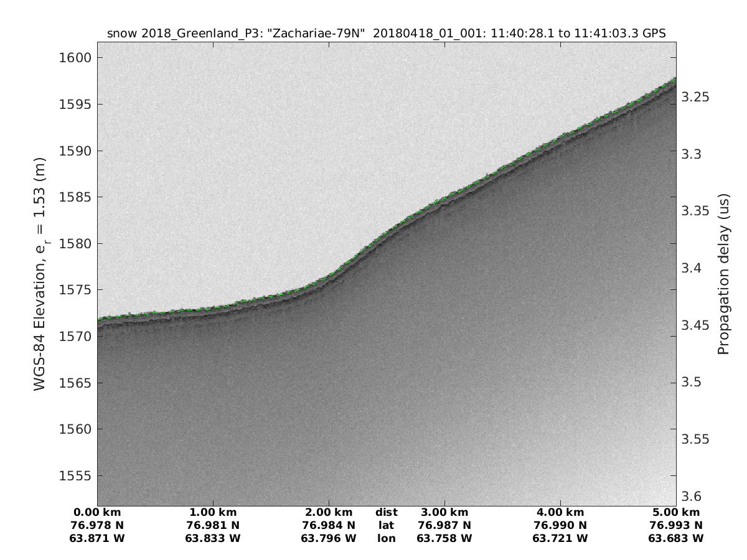This screenshot has height=560, width=747.
Task: Click the 'lon' row legend label
Action: point(386,538)
